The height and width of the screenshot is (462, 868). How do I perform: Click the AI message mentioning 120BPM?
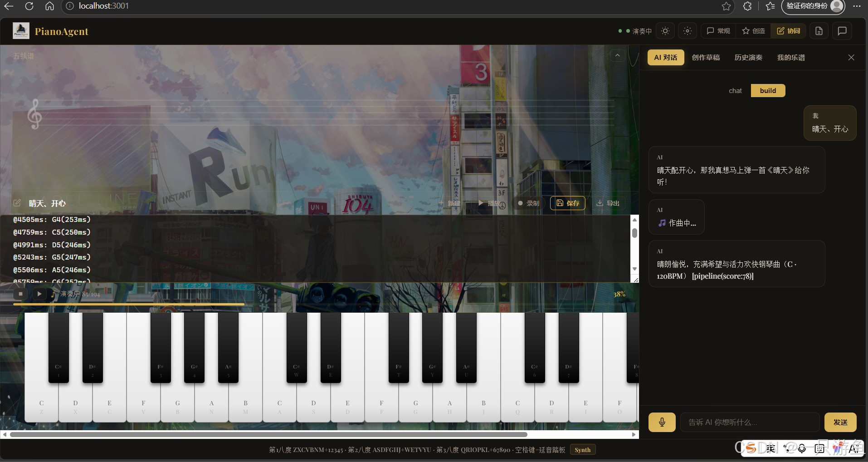click(x=736, y=264)
